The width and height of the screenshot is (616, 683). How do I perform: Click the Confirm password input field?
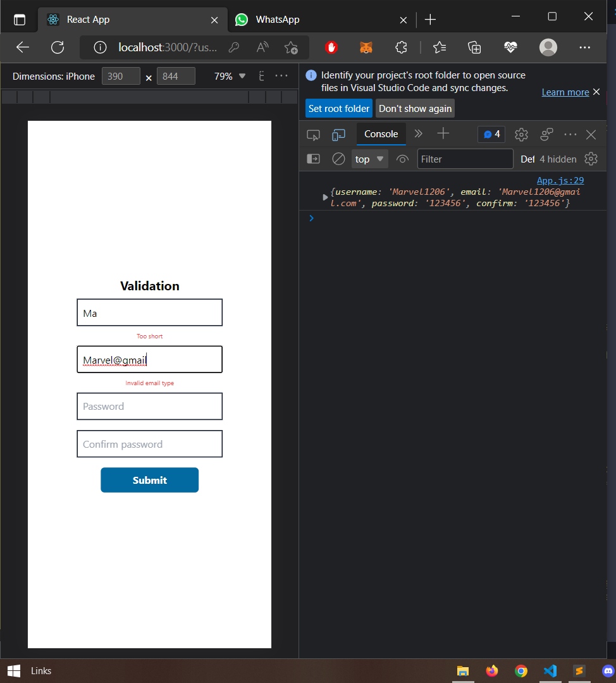point(149,444)
